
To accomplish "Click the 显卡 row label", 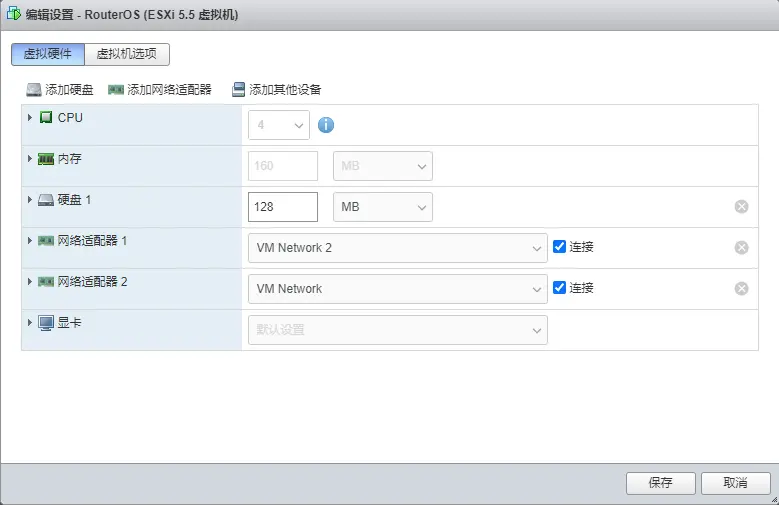I will point(70,323).
